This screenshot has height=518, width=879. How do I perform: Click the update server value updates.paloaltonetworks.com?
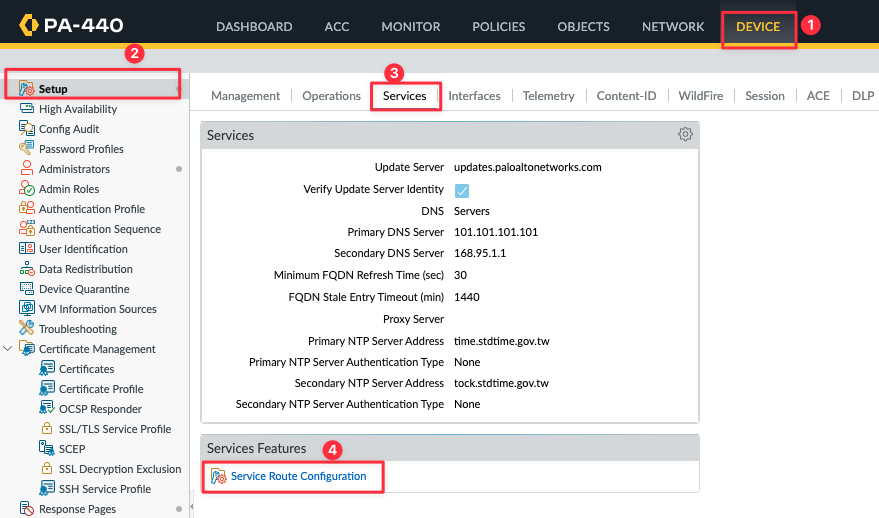[x=528, y=167]
